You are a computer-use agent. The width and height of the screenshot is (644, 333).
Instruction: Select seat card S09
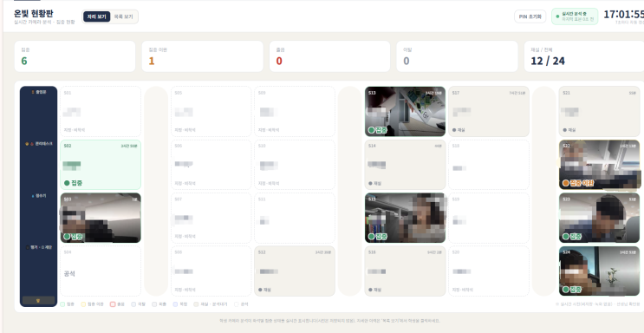point(295,111)
